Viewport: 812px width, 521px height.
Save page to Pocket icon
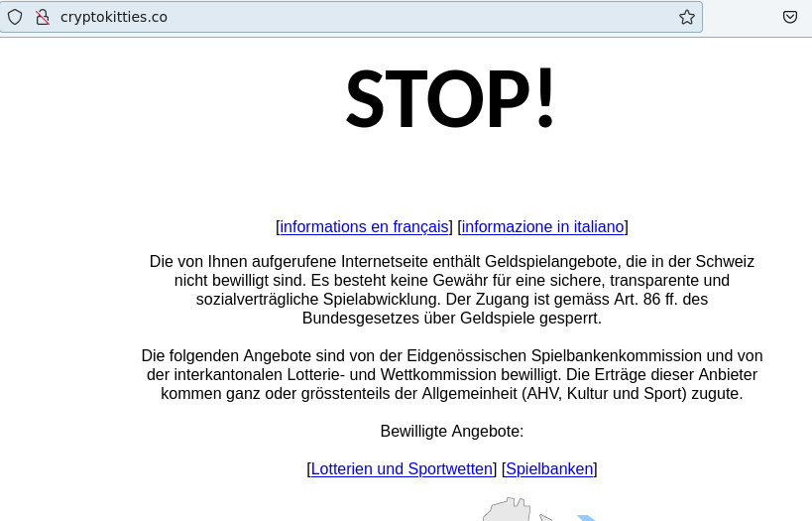pyautogui.click(x=790, y=17)
